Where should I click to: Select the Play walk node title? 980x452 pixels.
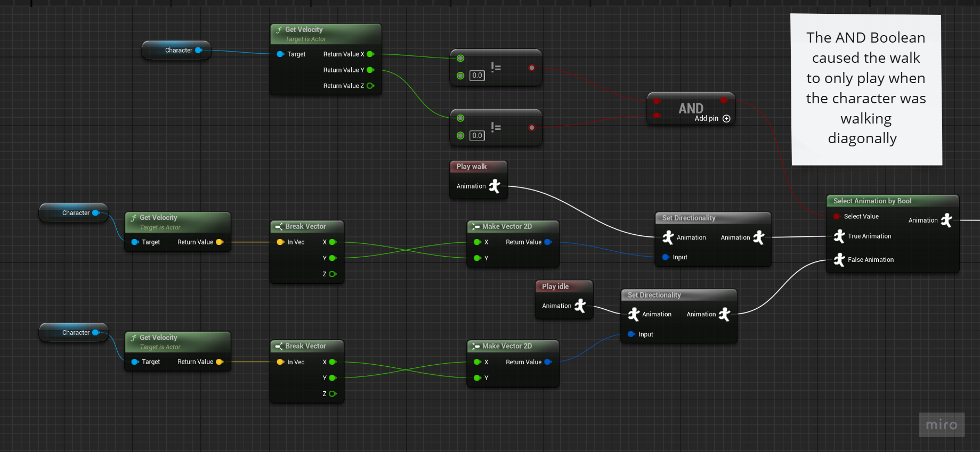(472, 167)
